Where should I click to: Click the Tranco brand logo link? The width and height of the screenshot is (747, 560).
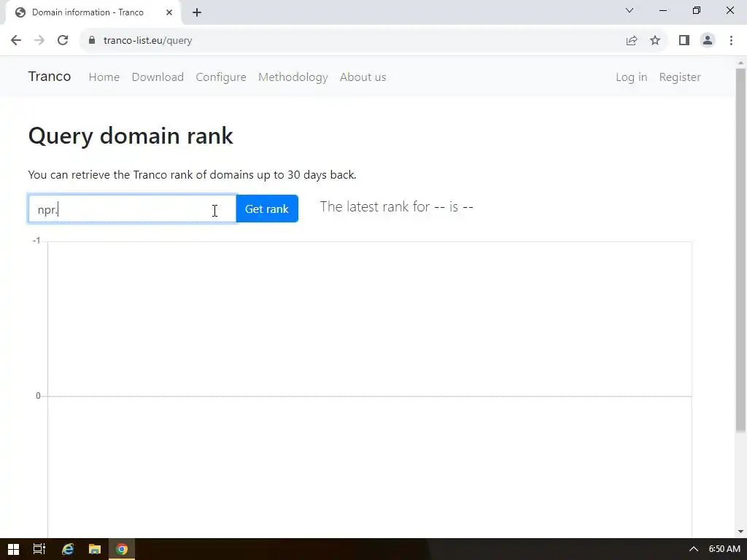click(50, 77)
